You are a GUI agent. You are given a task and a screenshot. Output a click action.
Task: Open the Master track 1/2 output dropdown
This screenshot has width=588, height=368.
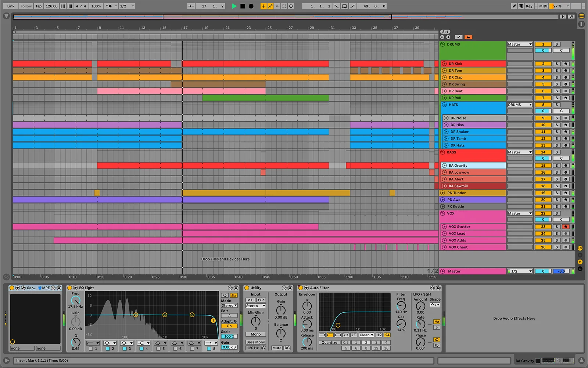pyautogui.click(x=520, y=271)
